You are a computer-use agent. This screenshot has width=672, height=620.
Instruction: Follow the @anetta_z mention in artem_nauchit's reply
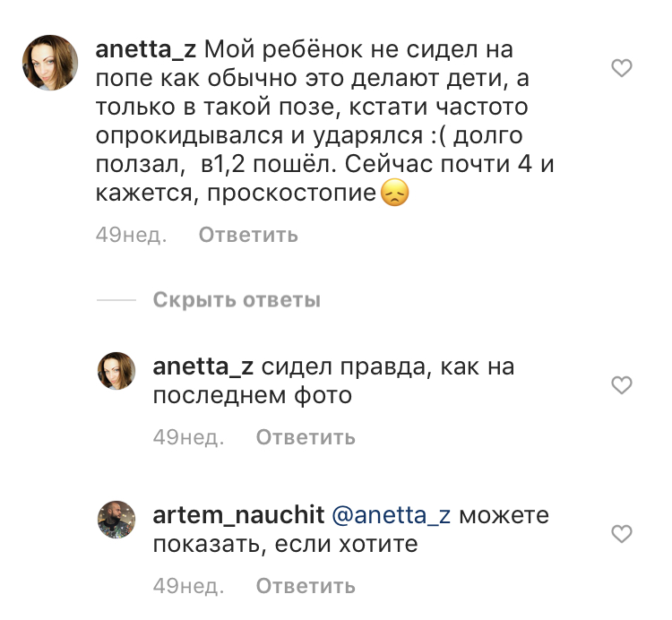tap(391, 517)
